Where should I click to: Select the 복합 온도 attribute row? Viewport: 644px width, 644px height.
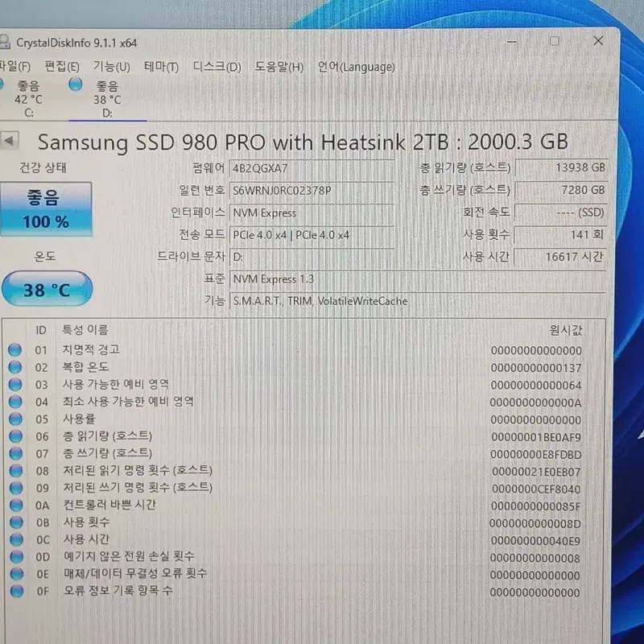click(304, 367)
